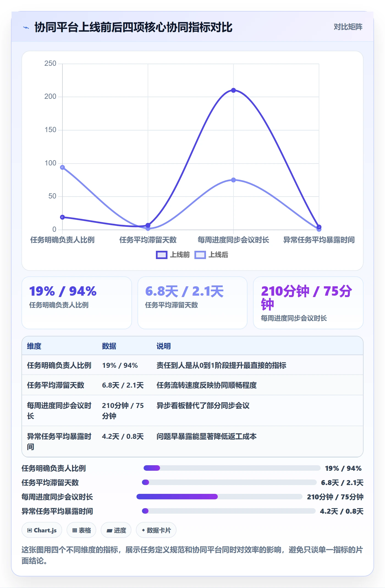Click the 任务平均滞留天数 progress bar
Viewport: 385px width, 588px height.
coord(229,482)
